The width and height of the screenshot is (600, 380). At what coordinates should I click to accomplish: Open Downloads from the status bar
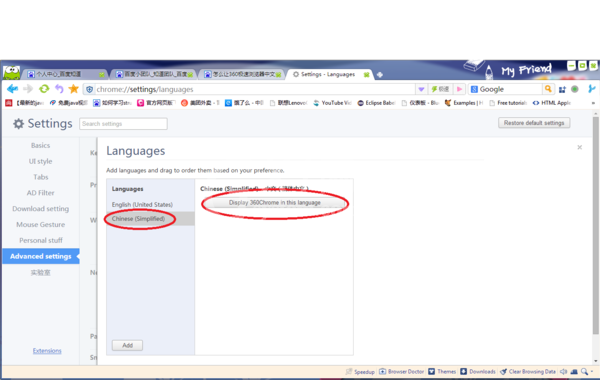478,372
